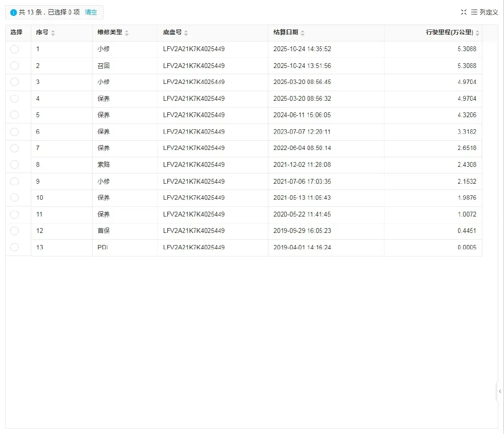Click 首保 repair type in row 12
The height and width of the screenshot is (434, 504).
(x=104, y=231)
